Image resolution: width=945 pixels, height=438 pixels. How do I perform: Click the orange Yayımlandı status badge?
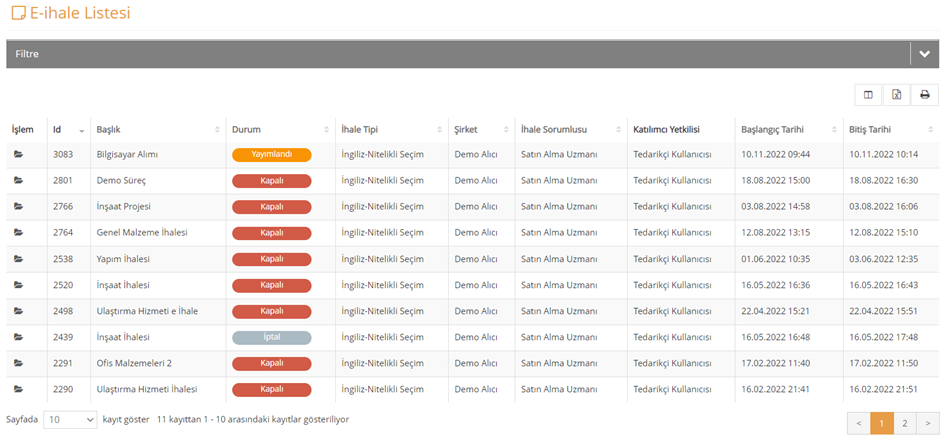[272, 155]
